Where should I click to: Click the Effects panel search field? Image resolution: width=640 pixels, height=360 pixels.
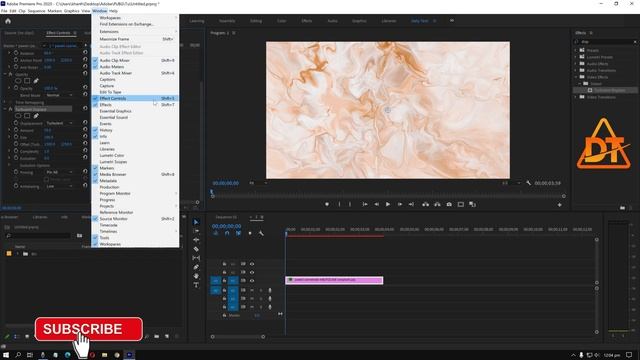pos(606,42)
